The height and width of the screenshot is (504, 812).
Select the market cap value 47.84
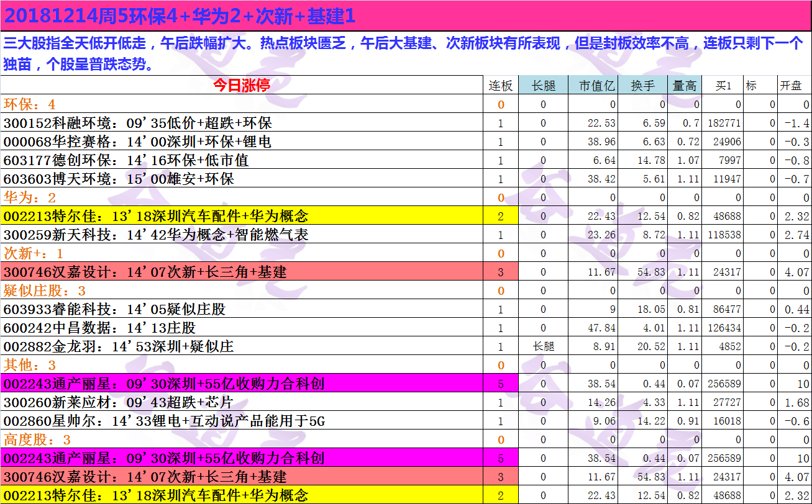tap(602, 328)
